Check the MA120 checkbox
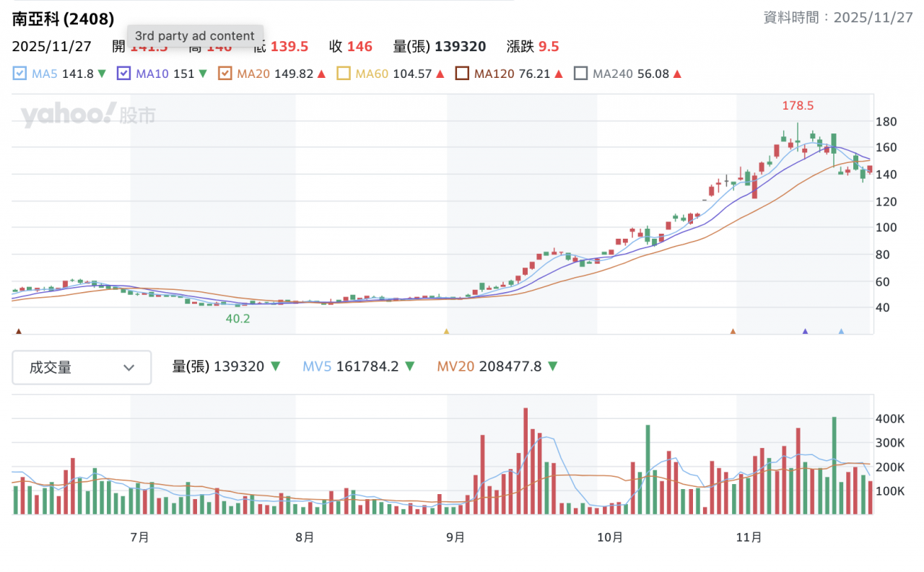 pyautogui.click(x=462, y=74)
